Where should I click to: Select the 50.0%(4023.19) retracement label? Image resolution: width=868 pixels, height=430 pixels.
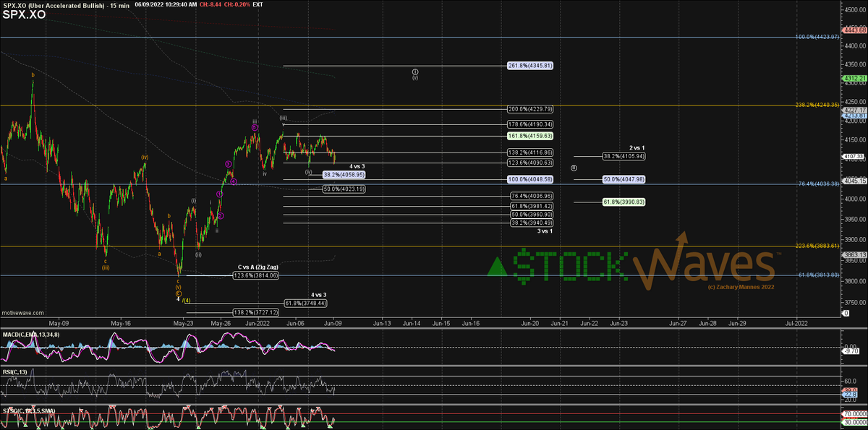pos(343,189)
